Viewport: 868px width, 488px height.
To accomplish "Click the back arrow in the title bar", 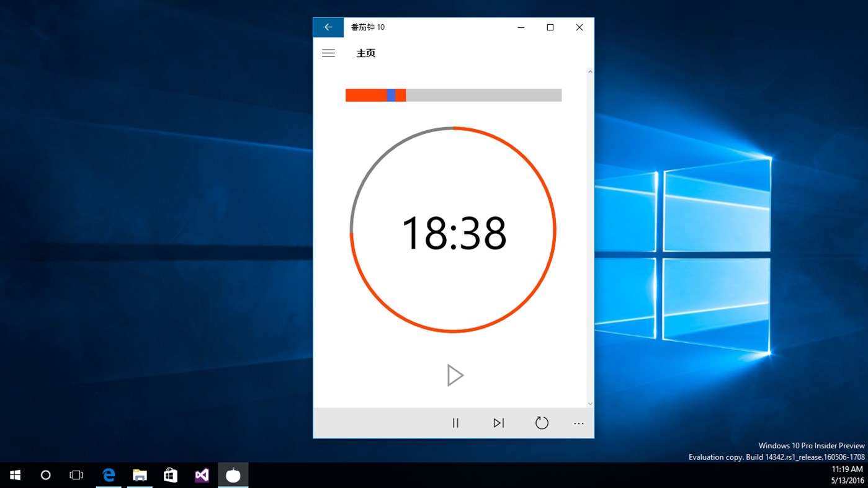I will (x=328, y=27).
